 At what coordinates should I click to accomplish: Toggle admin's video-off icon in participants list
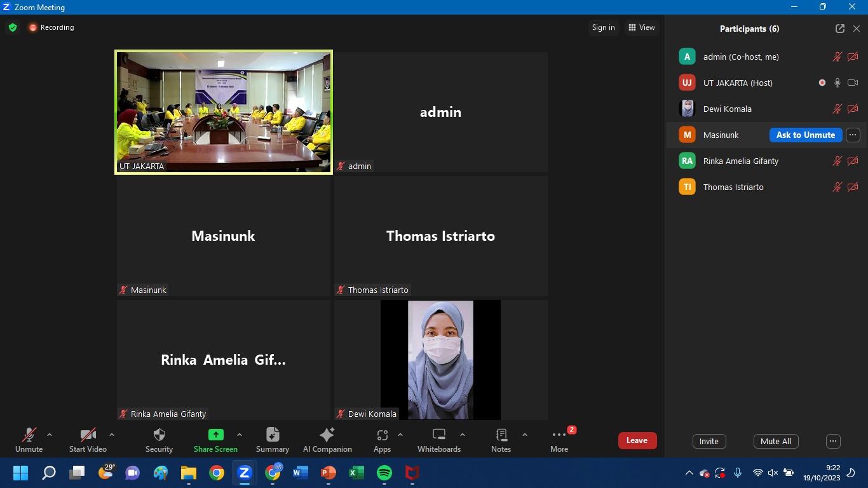coord(853,57)
